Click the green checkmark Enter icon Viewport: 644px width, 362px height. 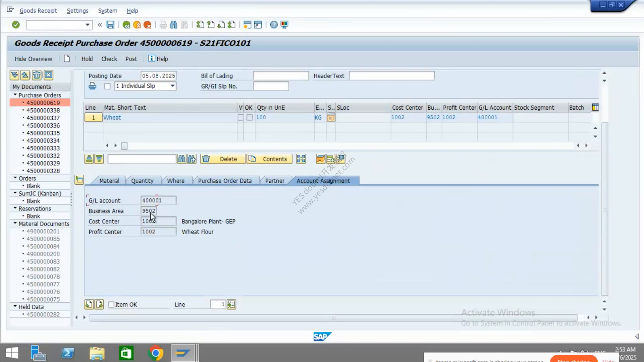pos(16,24)
